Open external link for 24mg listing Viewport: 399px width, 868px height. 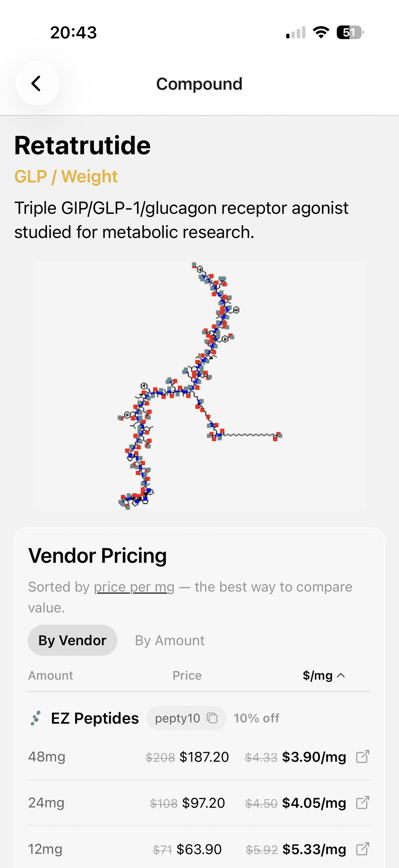362,803
